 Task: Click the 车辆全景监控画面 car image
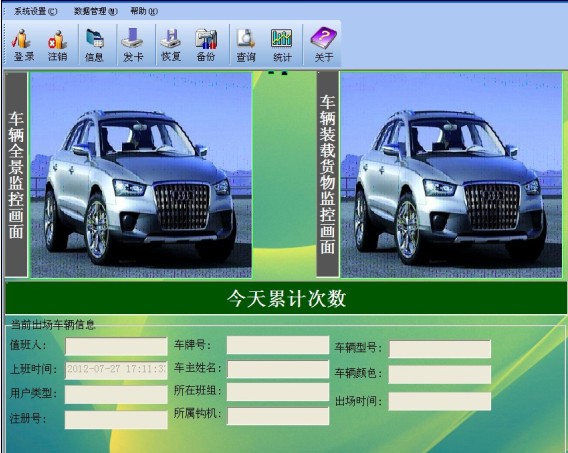pos(141,175)
